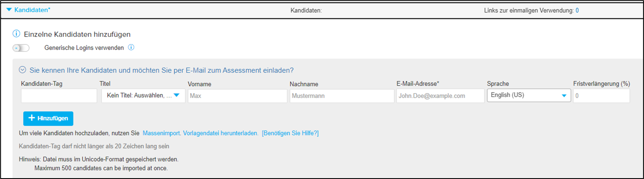Image resolution: width=644 pixels, height=179 pixels.
Task: Open the Titel dropdown arrow
Action: tap(176, 96)
